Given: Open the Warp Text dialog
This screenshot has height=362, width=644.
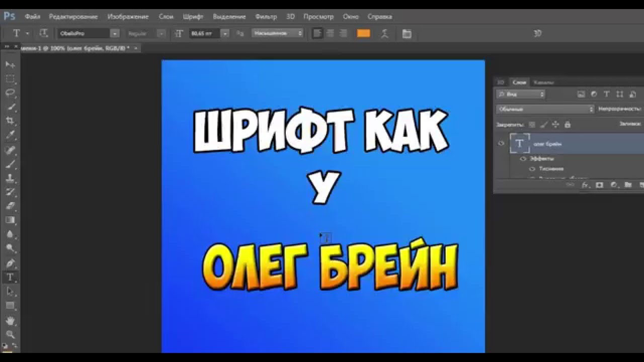Looking at the screenshot, I should pos(385,34).
